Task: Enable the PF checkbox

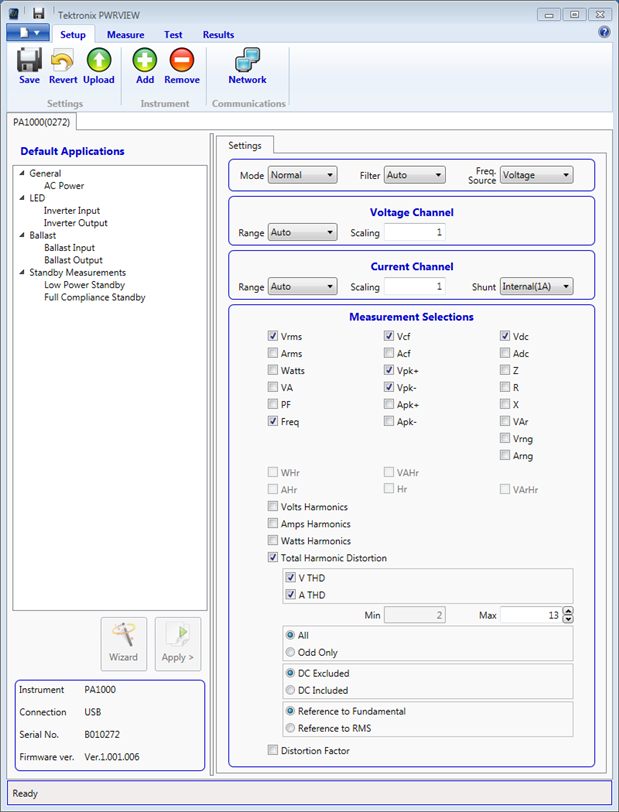Action: (272, 404)
